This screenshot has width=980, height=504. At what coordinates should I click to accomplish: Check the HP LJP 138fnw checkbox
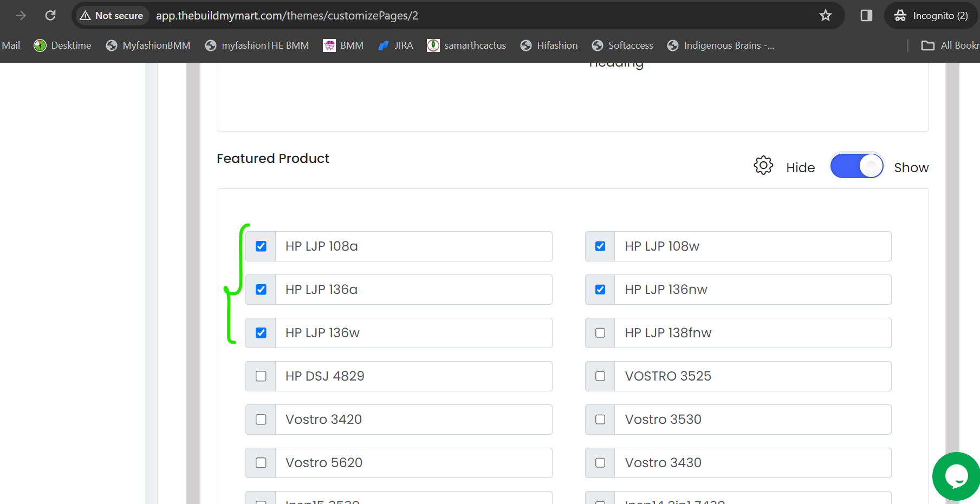(x=600, y=333)
